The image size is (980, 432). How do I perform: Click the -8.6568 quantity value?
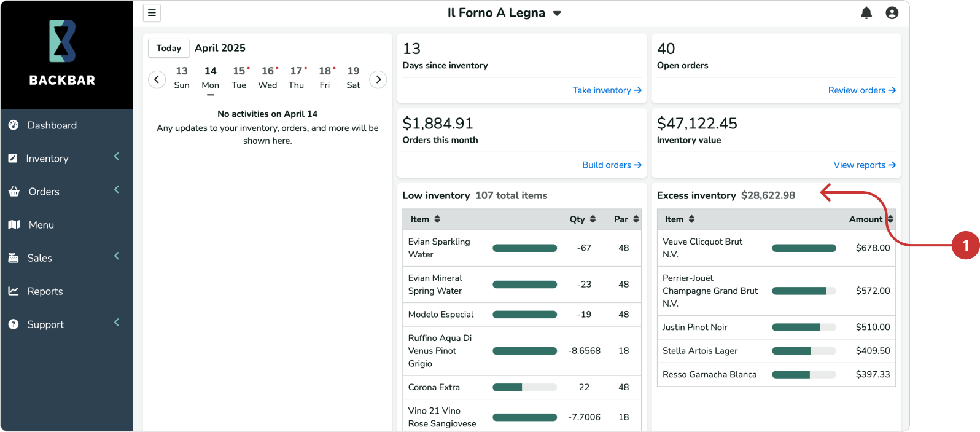tap(584, 351)
